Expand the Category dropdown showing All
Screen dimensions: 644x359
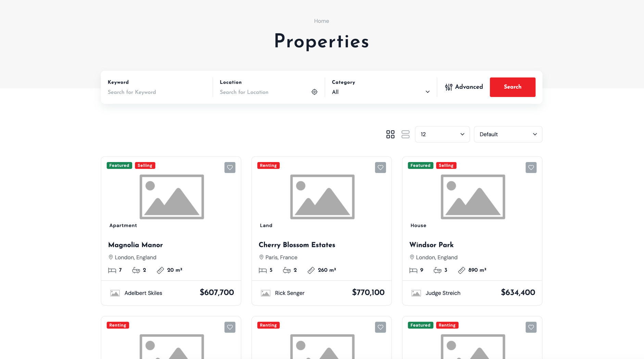(380, 92)
